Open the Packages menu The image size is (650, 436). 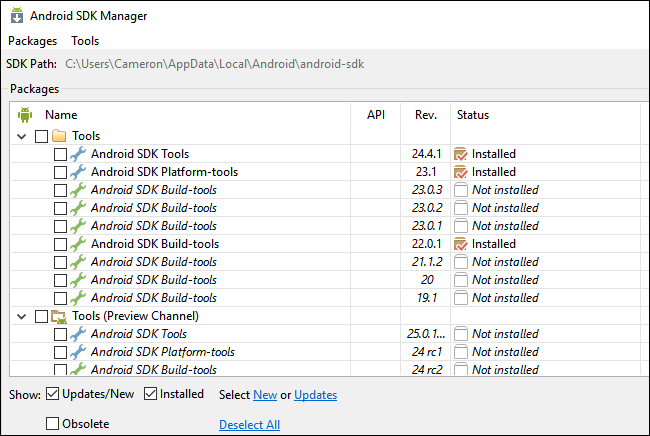tap(32, 41)
